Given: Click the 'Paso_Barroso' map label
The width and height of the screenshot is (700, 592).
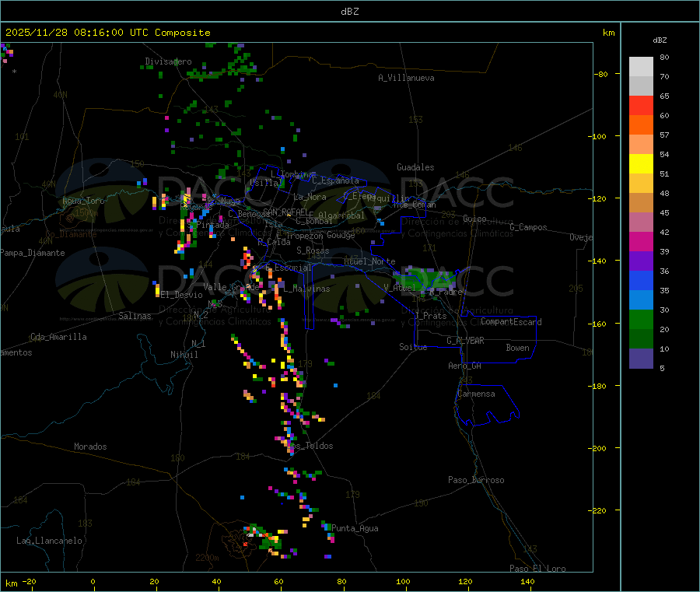Looking at the screenshot, I should tap(476, 480).
